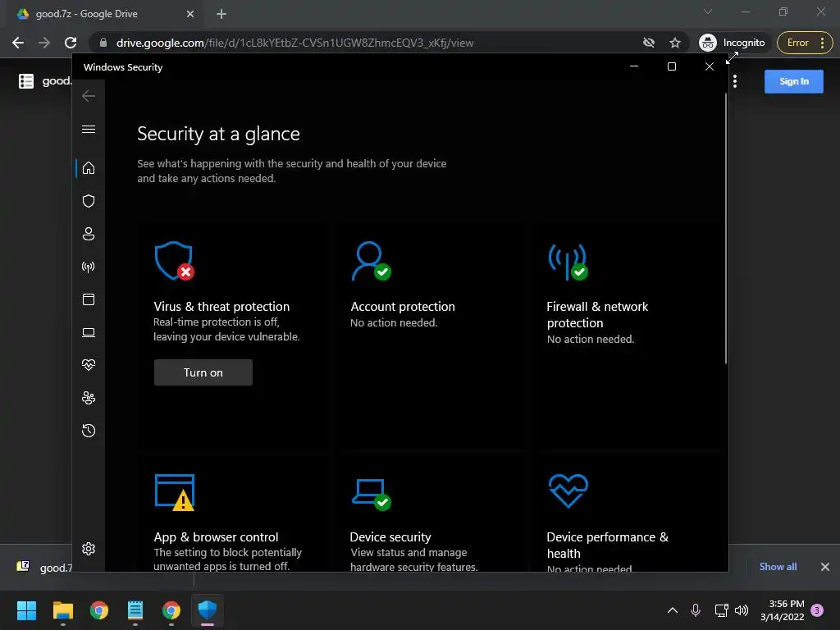Open Family options sidebar icon
Image resolution: width=840 pixels, height=630 pixels.
(x=89, y=398)
